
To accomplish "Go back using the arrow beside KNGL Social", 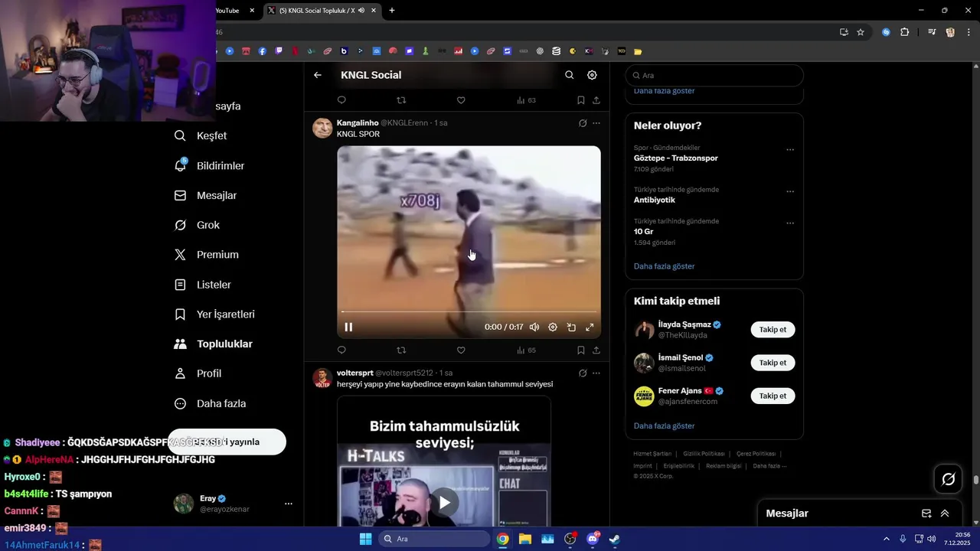I will 318,75.
